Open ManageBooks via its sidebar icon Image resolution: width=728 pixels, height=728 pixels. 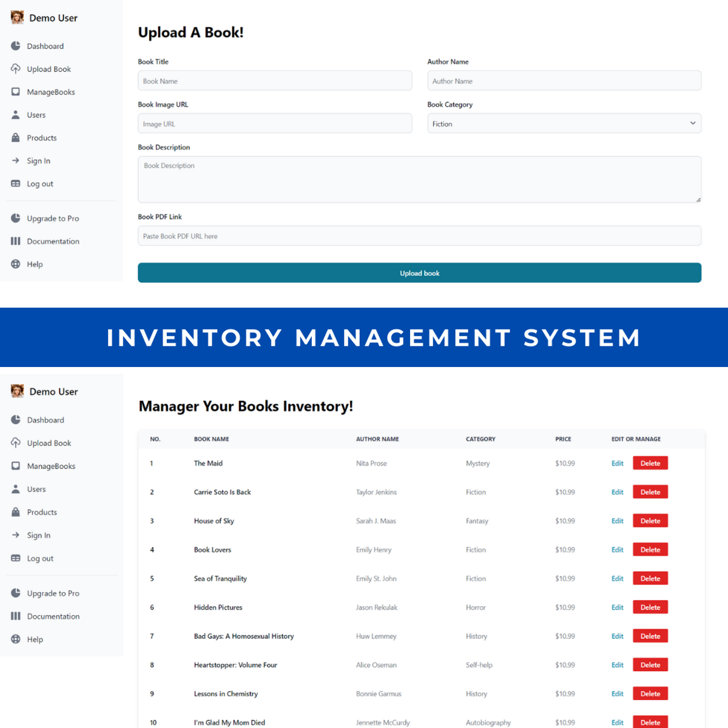click(x=15, y=92)
